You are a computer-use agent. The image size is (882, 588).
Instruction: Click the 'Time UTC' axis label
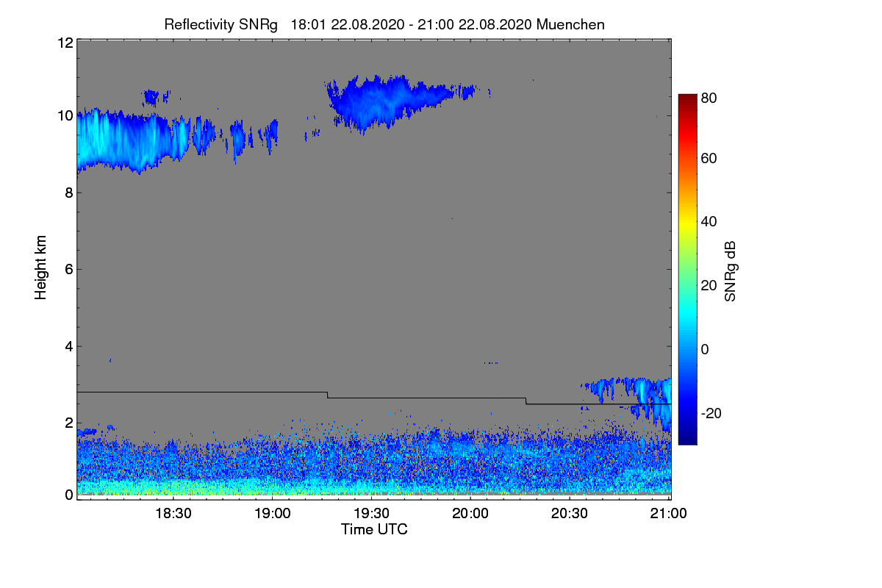point(374,529)
